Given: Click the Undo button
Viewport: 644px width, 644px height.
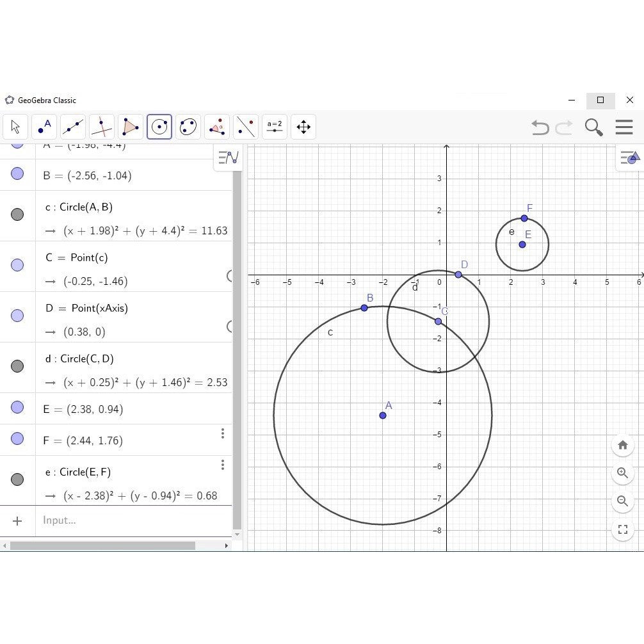Looking at the screenshot, I should (x=539, y=127).
